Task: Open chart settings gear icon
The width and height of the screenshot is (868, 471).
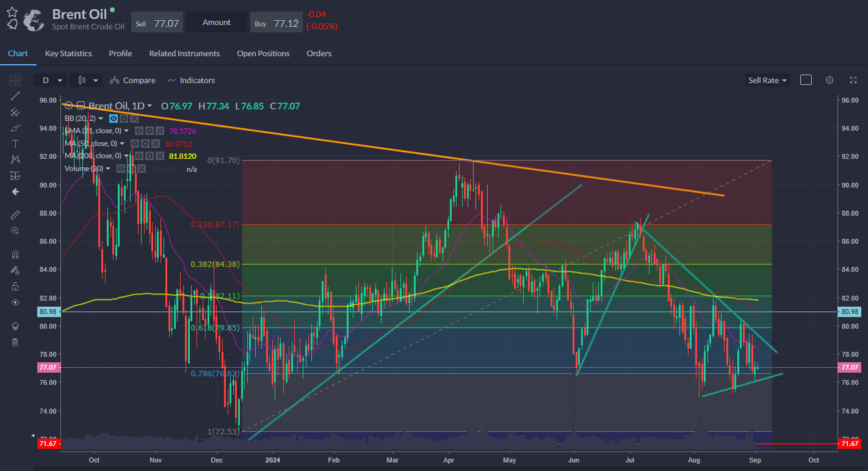Action: (829, 80)
